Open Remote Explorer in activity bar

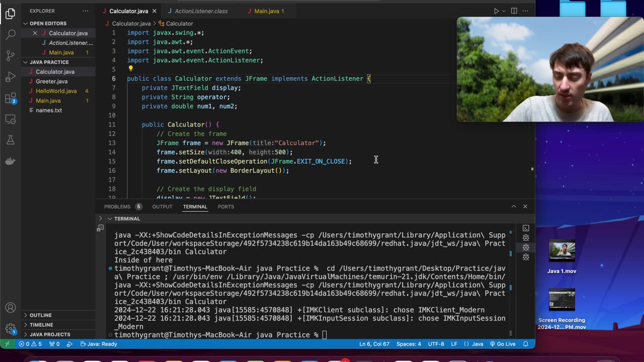[x=11, y=119]
